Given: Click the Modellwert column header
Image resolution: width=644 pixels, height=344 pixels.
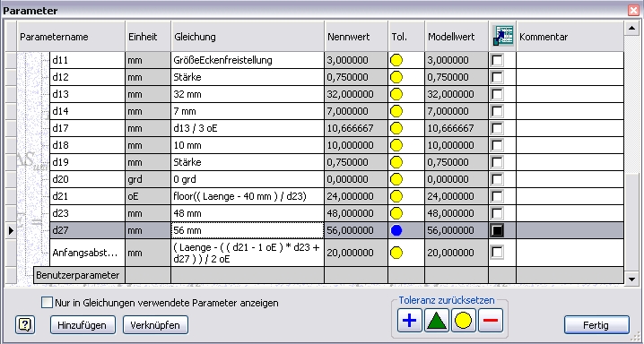Looking at the screenshot, I should (x=457, y=37).
